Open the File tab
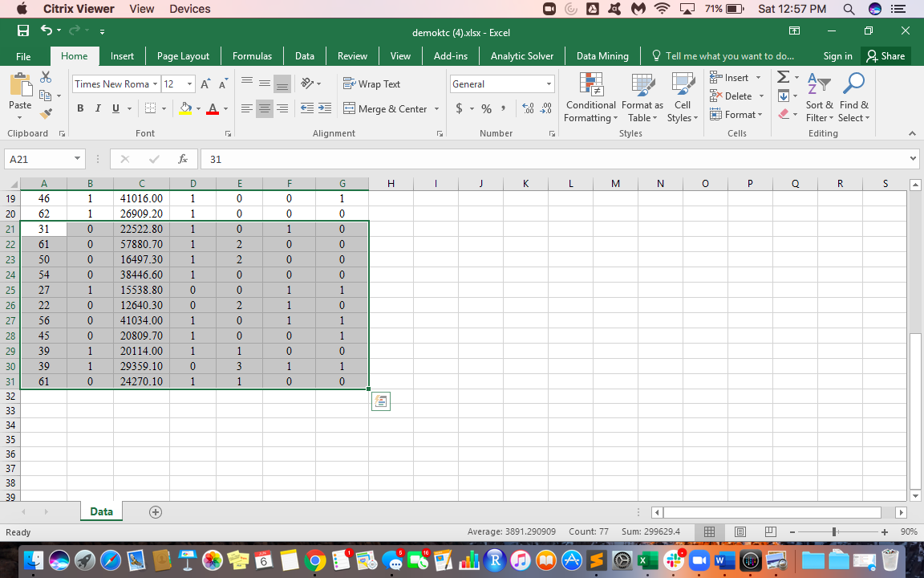This screenshot has height=578, width=924. coord(23,56)
